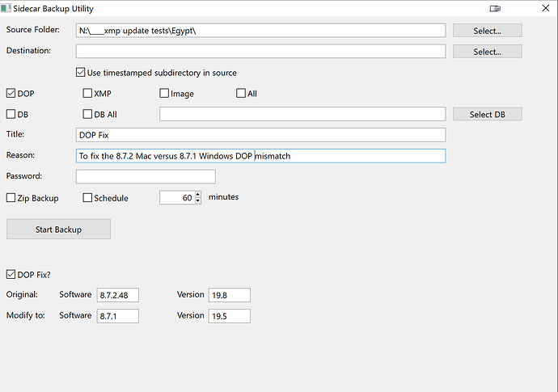Tick the All checkbox
The width and height of the screenshot is (558, 392).
241,94
